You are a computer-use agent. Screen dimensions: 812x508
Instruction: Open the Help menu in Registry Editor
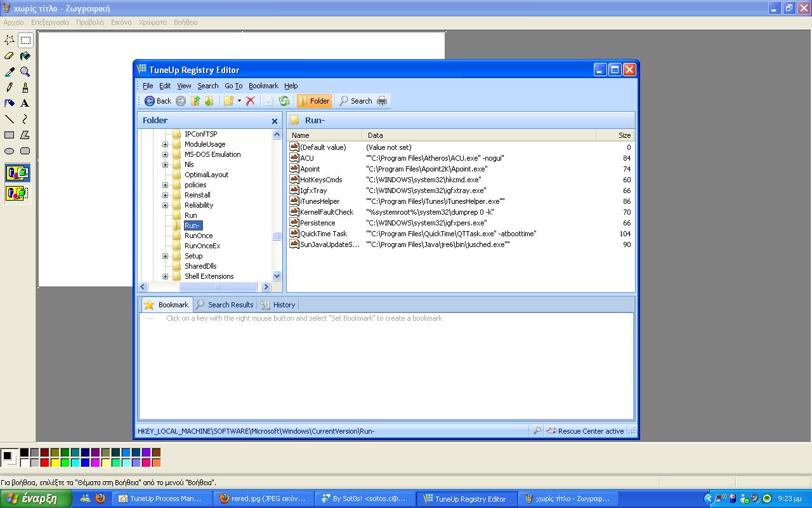291,86
